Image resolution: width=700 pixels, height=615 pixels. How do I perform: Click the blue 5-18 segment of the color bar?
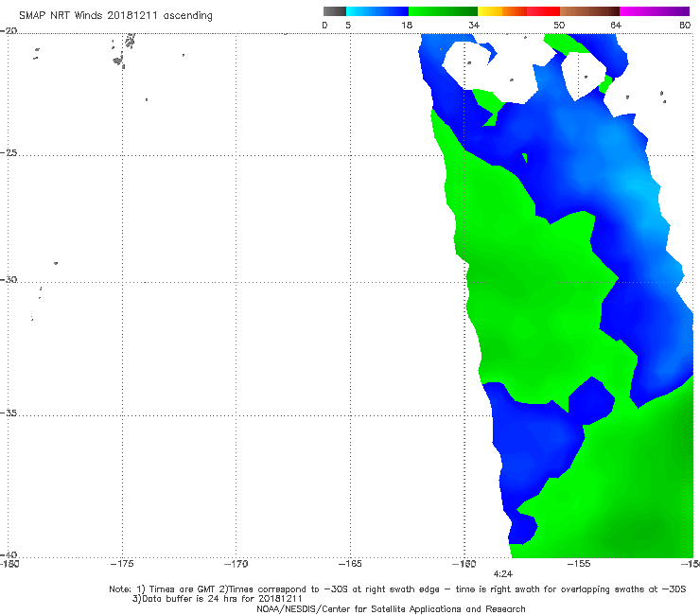tap(377, 11)
